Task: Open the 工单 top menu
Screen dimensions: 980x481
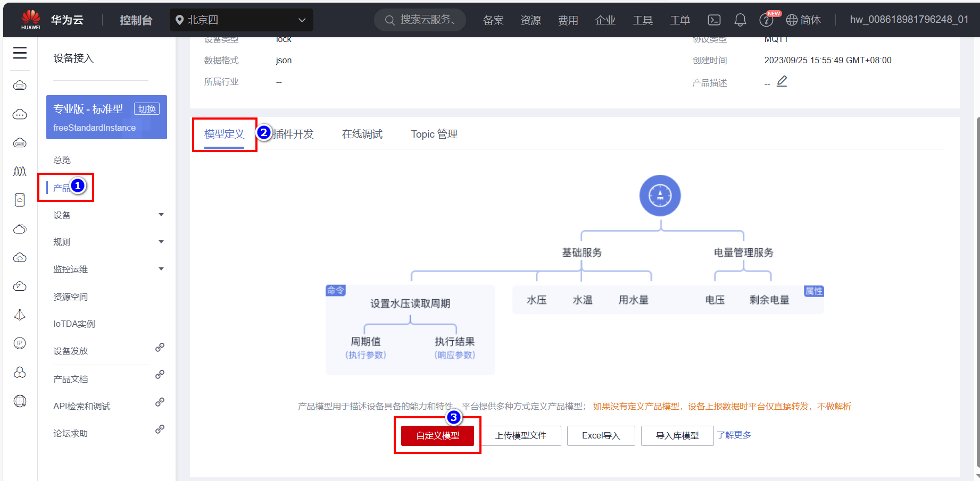Action: point(680,20)
